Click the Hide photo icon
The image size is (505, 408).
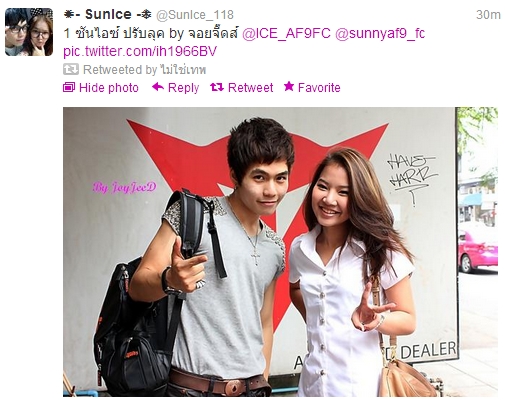(x=69, y=87)
